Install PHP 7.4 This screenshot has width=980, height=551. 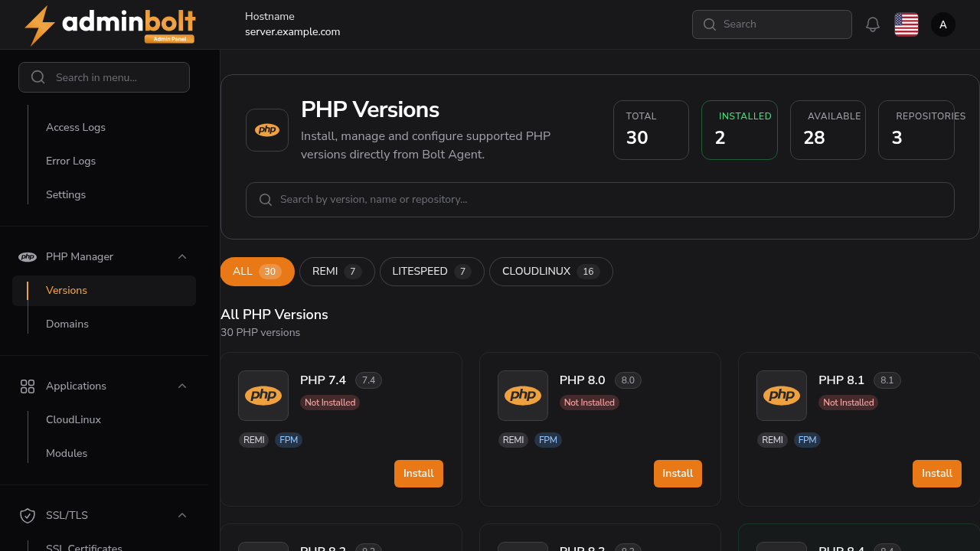(x=419, y=474)
